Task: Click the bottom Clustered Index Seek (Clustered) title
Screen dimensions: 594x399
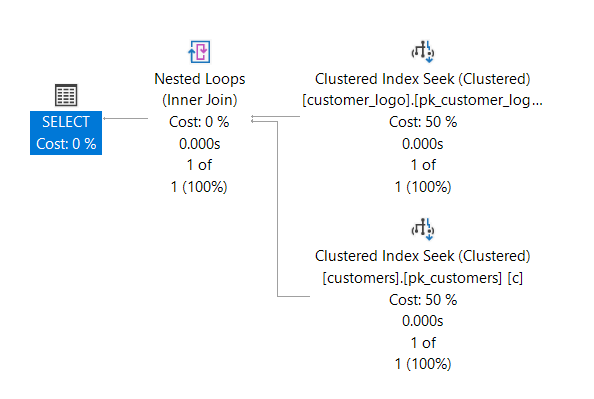Action: coord(422,256)
